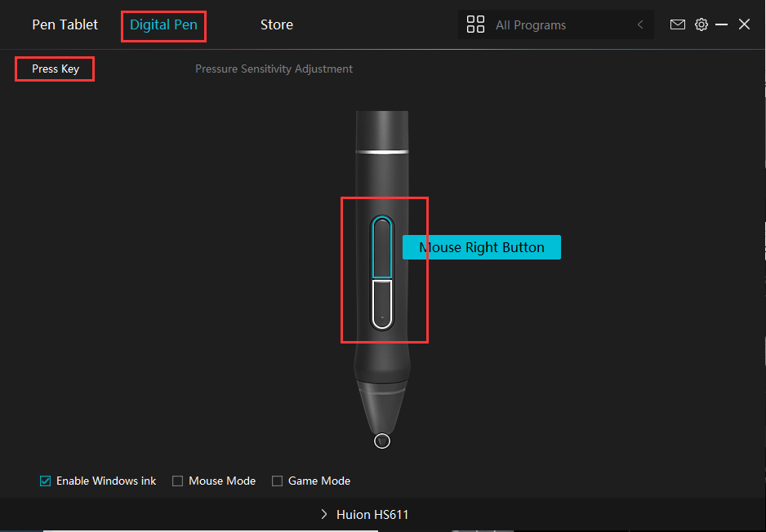Open messages via the envelope icon
Viewport: 766px width, 532px height.
(678, 24)
